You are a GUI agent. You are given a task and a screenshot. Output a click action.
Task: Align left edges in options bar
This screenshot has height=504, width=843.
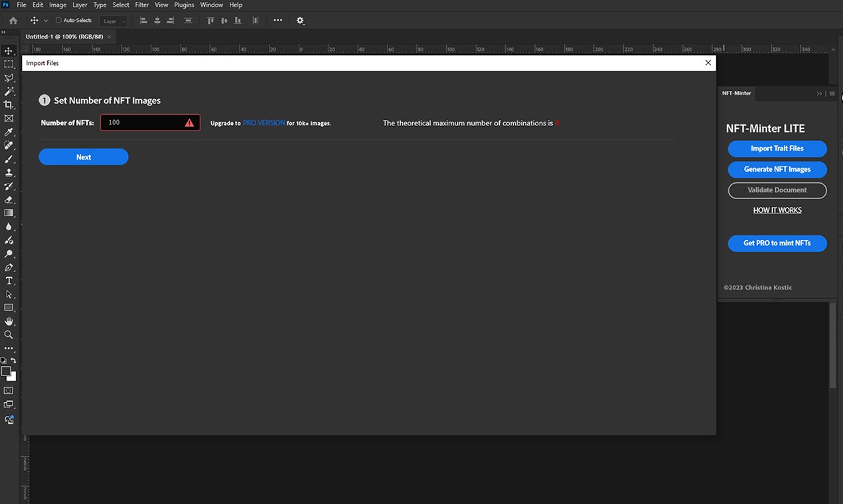(x=143, y=21)
